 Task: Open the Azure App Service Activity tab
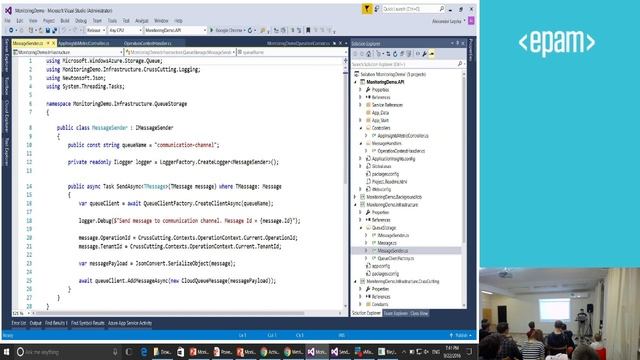coord(130,323)
